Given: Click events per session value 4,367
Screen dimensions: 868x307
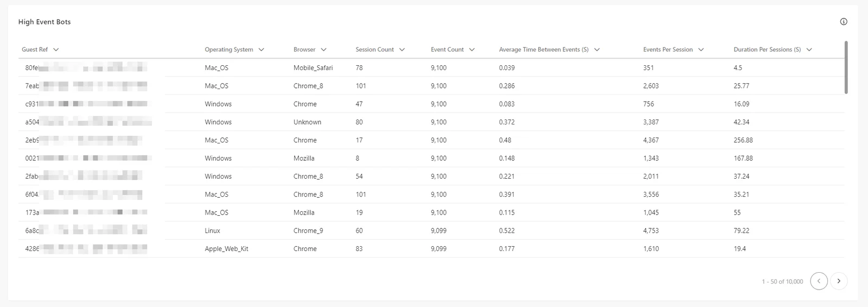Looking at the screenshot, I should (x=651, y=140).
